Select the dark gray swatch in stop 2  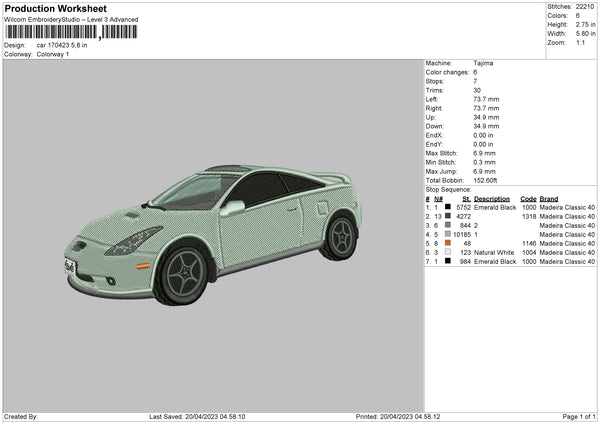[449, 216]
